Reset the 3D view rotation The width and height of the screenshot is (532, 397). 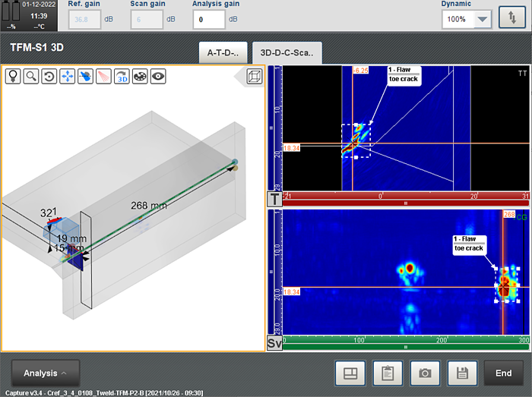tap(49, 76)
